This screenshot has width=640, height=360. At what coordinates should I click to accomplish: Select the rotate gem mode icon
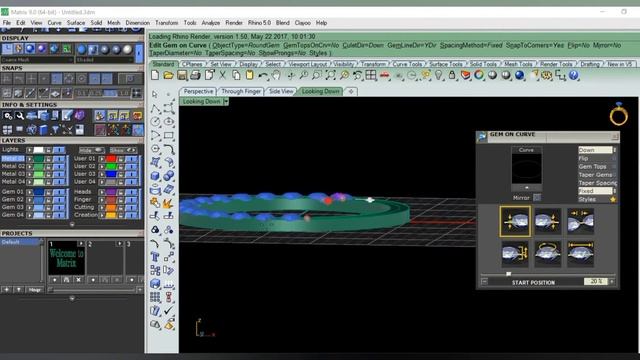point(548,254)
